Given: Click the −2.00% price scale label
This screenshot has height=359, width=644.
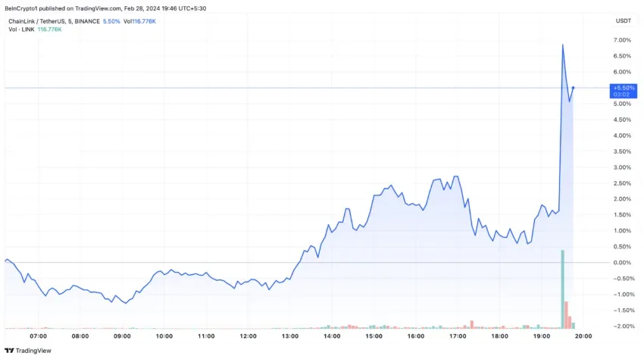Looking at the screenshot, I should (x=621, y=326).
